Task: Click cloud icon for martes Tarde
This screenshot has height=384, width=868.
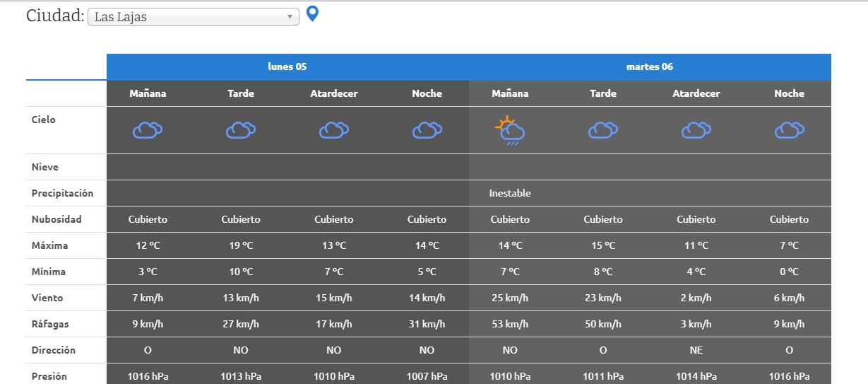Action: (603, 130)
